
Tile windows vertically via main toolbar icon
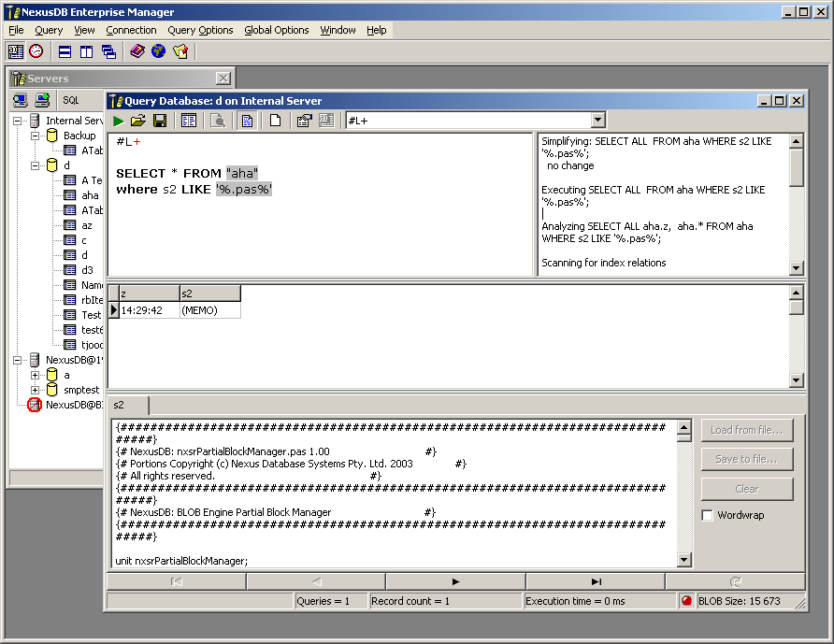[x=86, y=51]
